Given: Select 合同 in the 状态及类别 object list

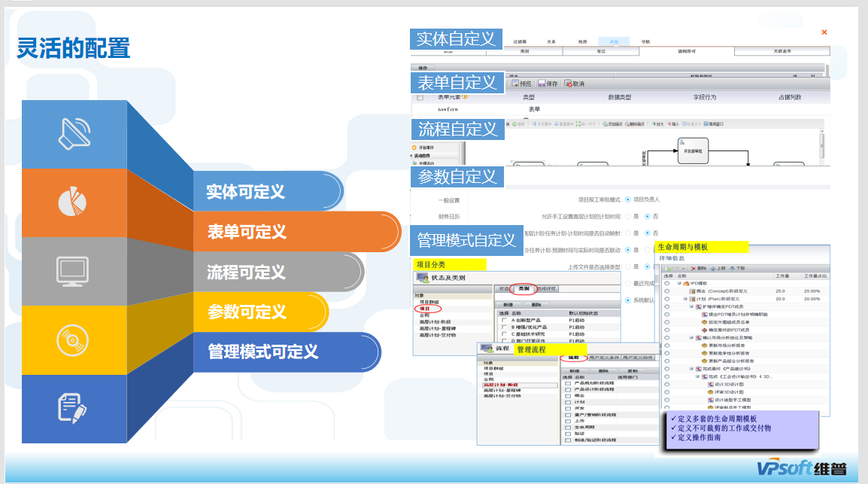Looking at the screenshot, I should coord(424,315).
